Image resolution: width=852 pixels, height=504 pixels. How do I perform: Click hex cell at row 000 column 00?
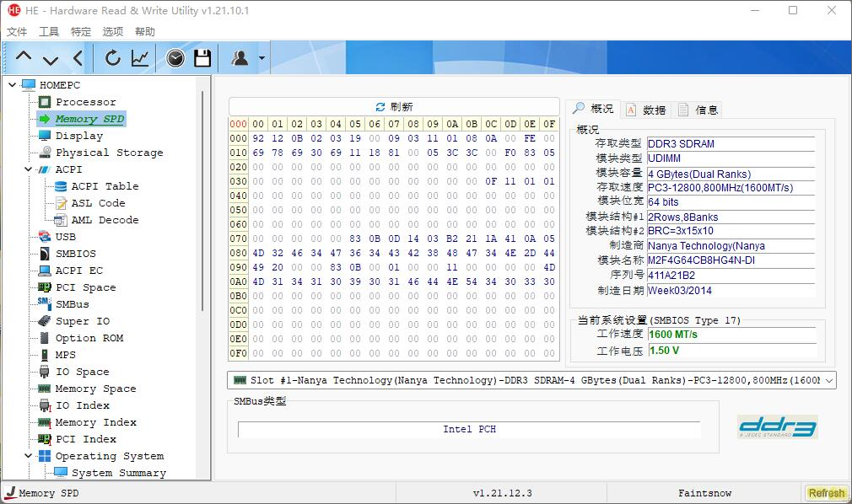(258, 138)
